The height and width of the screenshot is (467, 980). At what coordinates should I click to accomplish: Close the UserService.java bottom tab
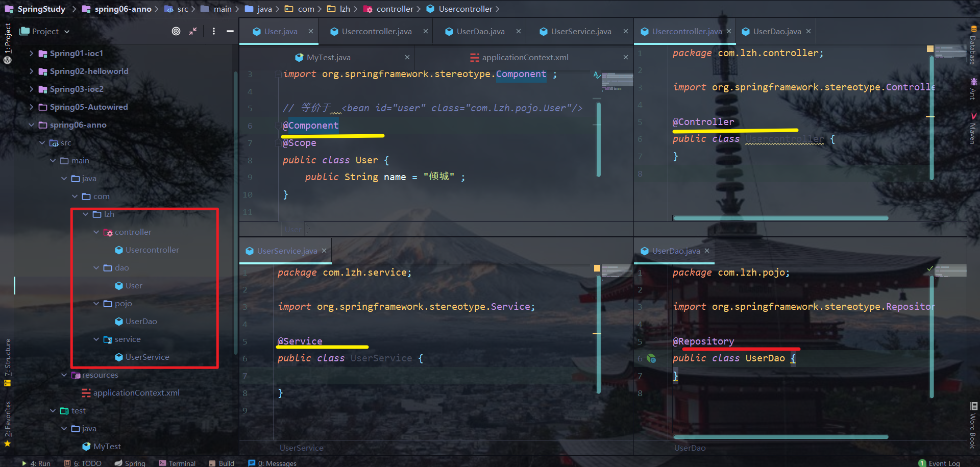coord(324,251)
